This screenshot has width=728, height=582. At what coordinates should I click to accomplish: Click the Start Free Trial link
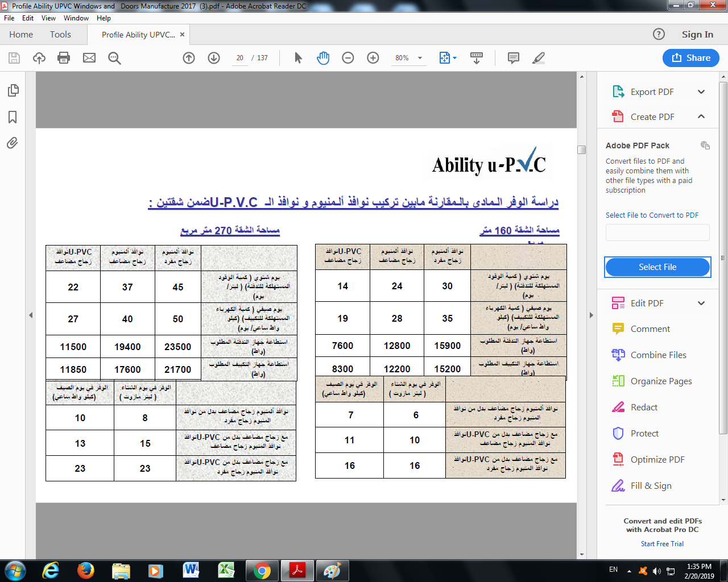tap(662, 544)
